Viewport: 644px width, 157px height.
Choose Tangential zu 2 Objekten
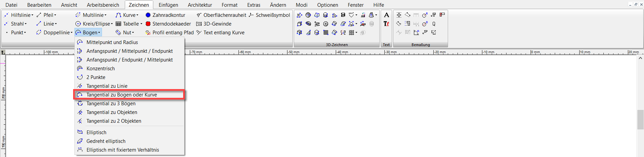pos(129,121)
